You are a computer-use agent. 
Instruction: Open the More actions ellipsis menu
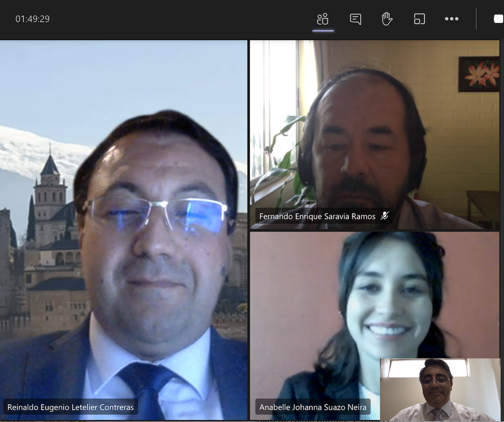452,19
